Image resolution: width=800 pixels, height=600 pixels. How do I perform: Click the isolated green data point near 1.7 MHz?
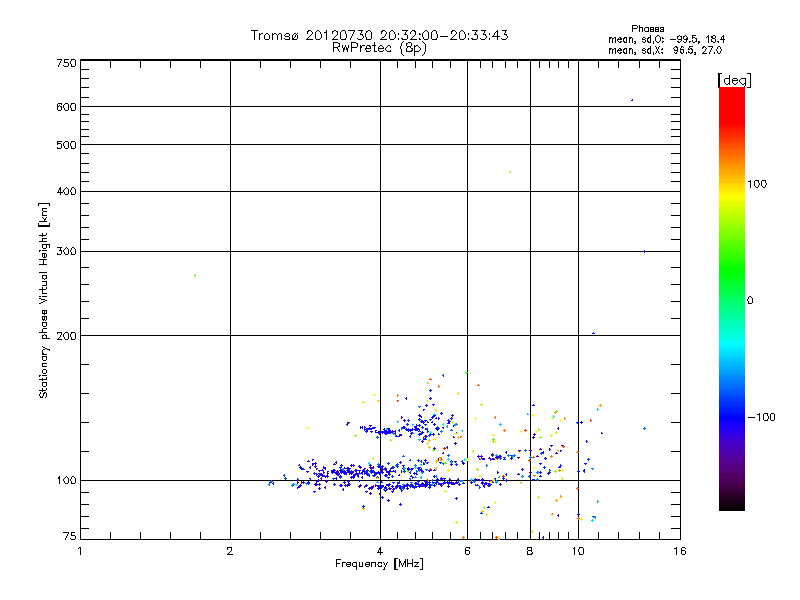point(195,276)
